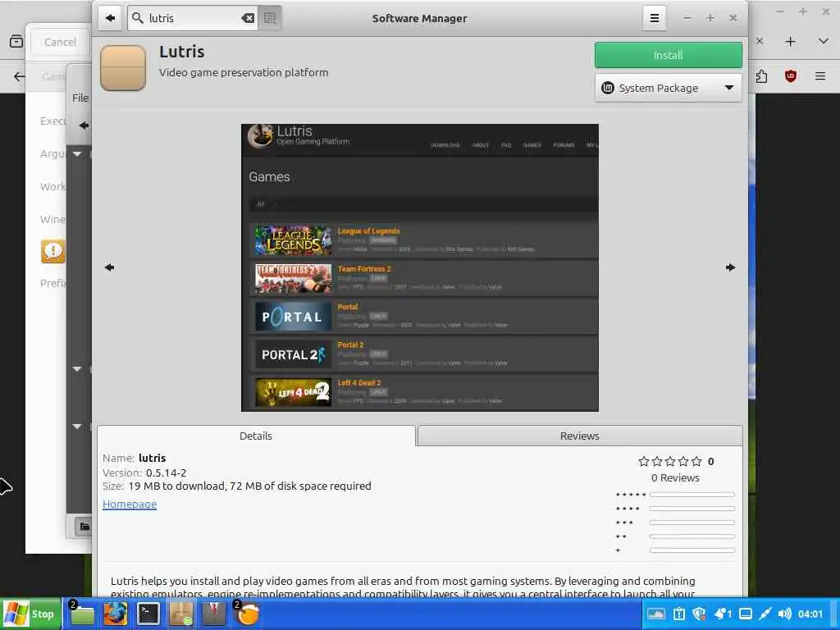Open the orange Lutris taskbar icon
The width and height of the screenshot is (840, 630).
coord(248,614)
